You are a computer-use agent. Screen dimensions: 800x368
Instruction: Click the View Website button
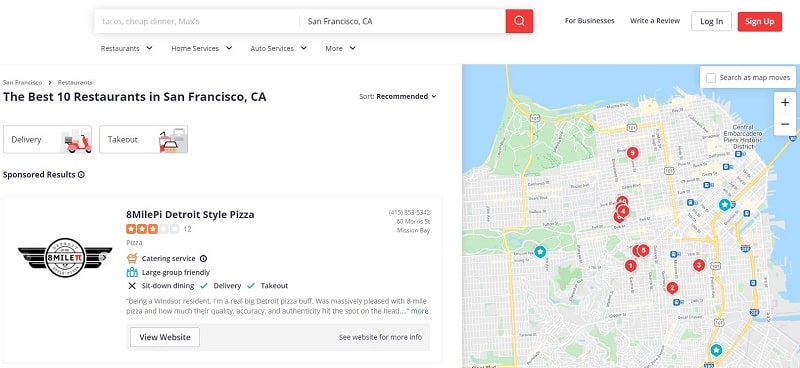[x=165, y=337]
